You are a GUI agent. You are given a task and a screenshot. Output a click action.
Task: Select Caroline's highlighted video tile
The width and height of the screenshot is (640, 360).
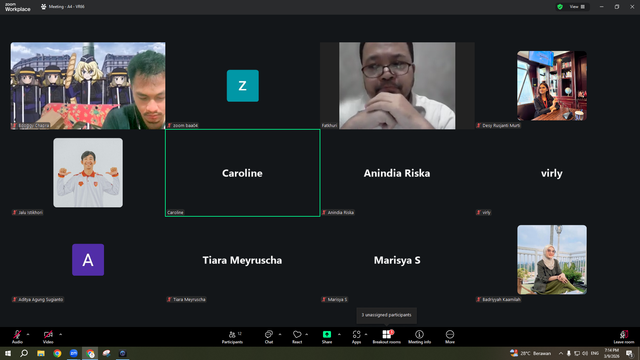coord(242,173)
